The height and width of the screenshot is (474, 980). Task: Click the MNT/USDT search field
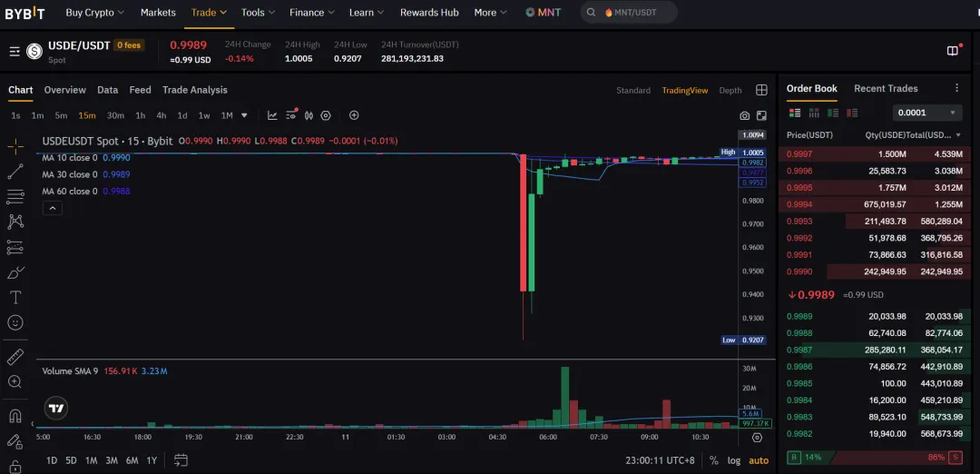click(630, 12)
